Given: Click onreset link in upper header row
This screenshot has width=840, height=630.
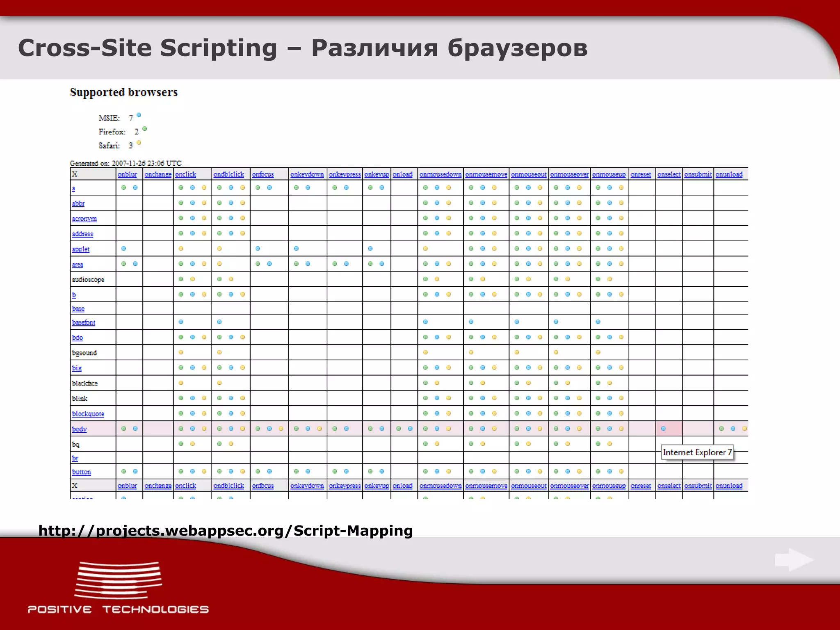Looking at the screenshot, I should [x=641, y=174].
